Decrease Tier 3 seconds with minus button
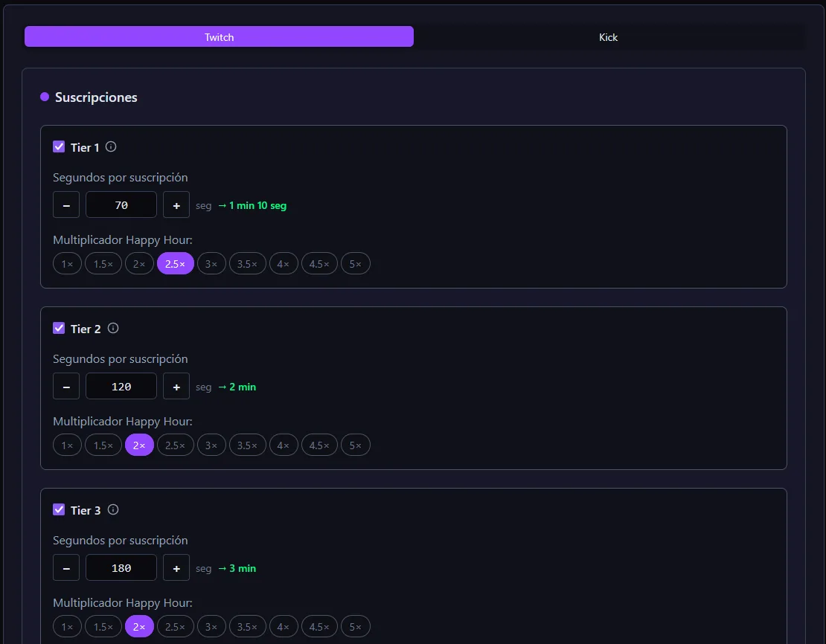The height and width of the screenshot is (644, 826). click(66, 567)
